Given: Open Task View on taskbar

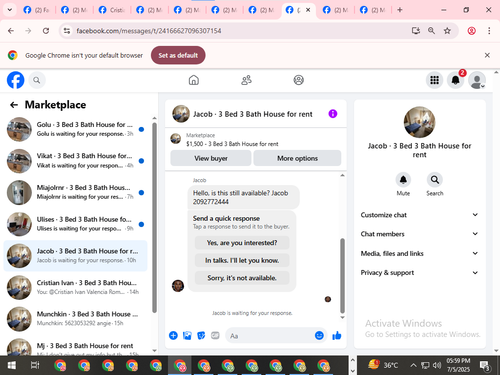Looking at the screenshot, I should point(35,366).
